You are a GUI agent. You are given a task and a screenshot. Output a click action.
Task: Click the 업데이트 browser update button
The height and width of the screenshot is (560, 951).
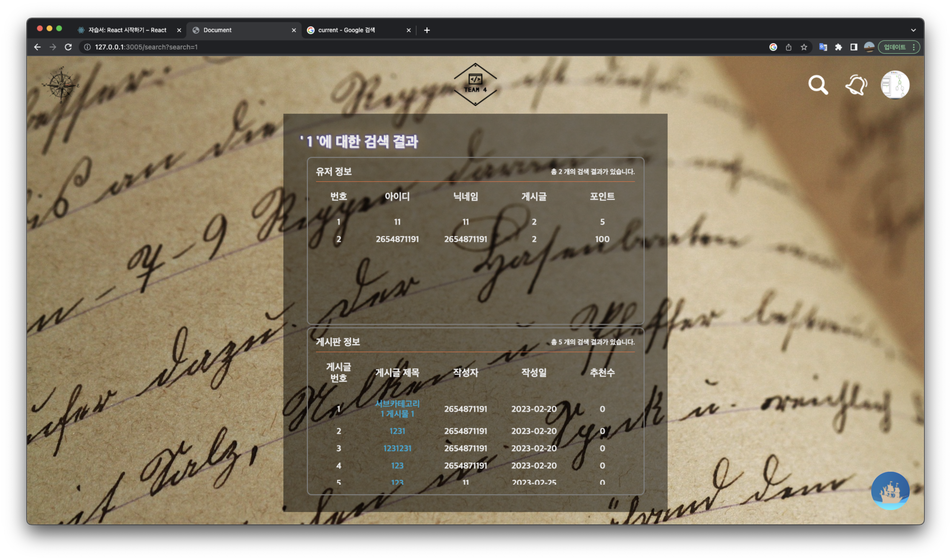coord(895,47)
